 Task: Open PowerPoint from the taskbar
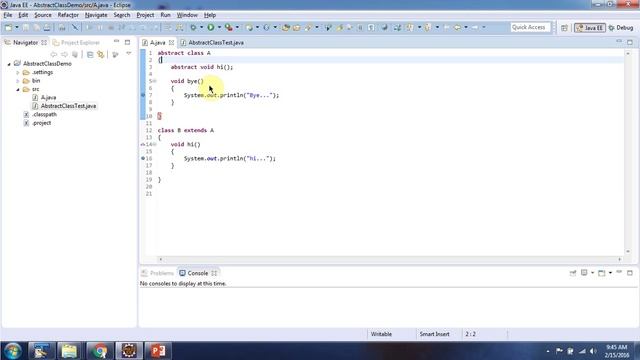tap(158, 351)
